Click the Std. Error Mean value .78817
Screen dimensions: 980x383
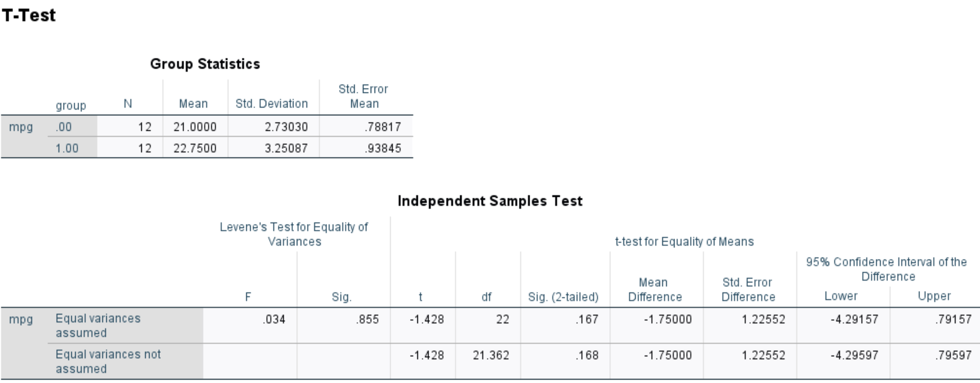383,127
